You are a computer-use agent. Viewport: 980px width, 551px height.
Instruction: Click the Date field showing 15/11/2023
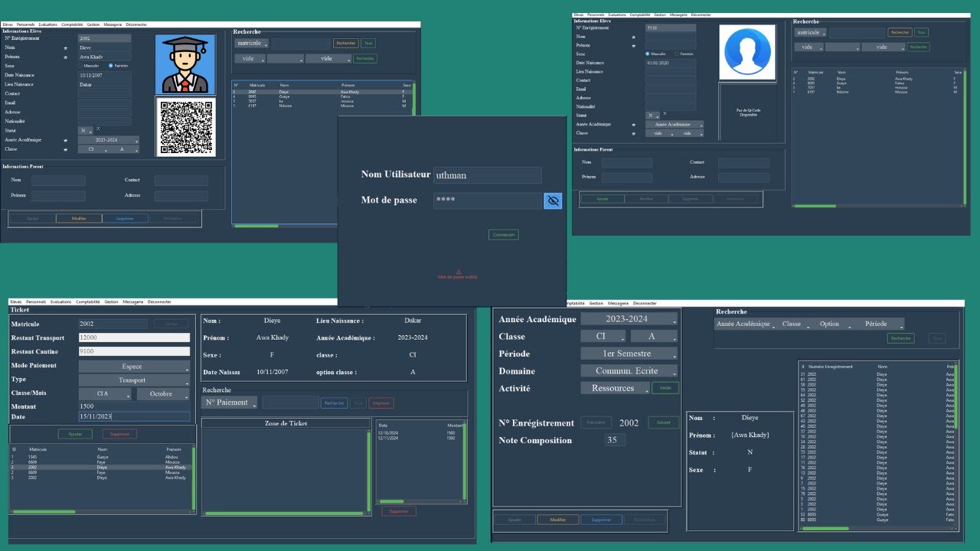(134, 417)
